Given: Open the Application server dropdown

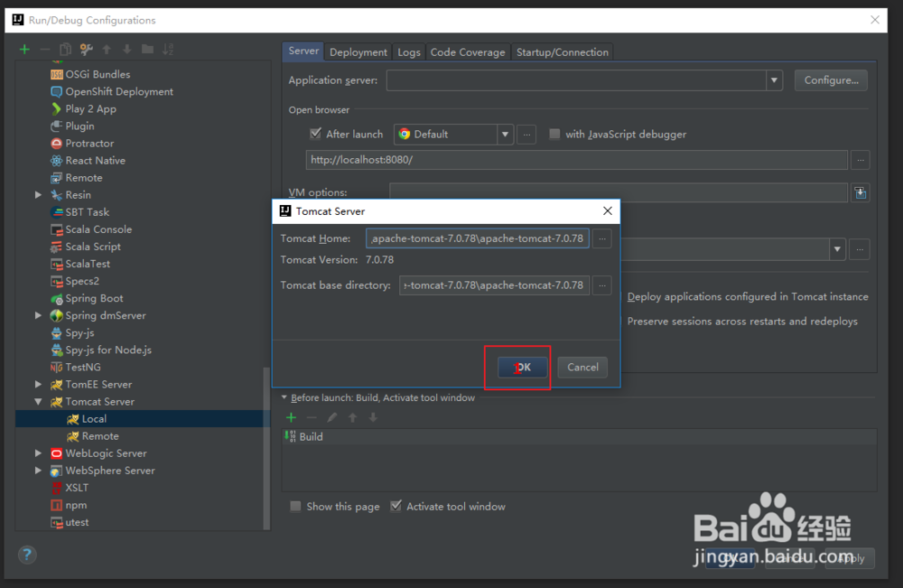Looking at the screenshot, I should coord(774,80).
